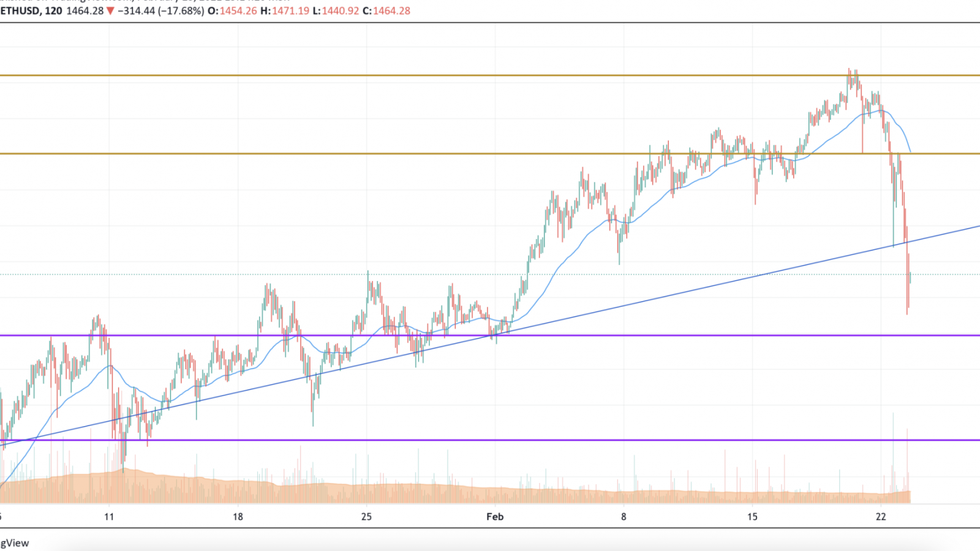
Task: Click the −314.44 (−17.68%) change value
Action: click(160, 11)
